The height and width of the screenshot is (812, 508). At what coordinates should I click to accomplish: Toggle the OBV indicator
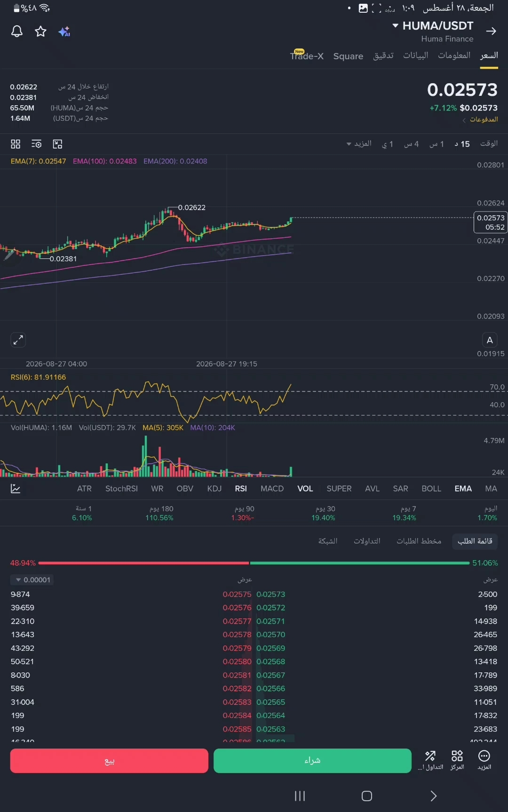185,489
